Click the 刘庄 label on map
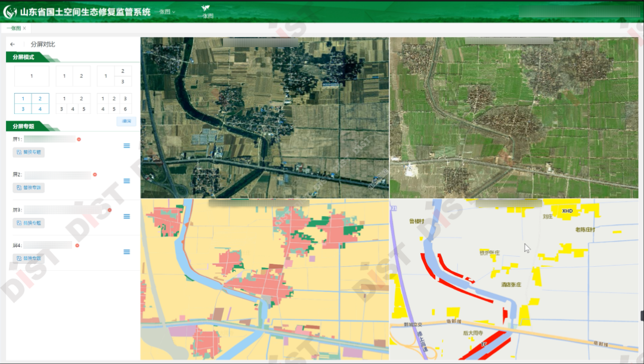Viewport: 644px width, 364px height. 547,217
